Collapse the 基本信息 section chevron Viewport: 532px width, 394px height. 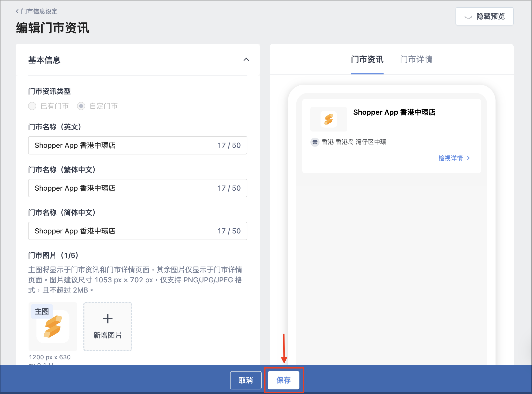coord(246,60)
